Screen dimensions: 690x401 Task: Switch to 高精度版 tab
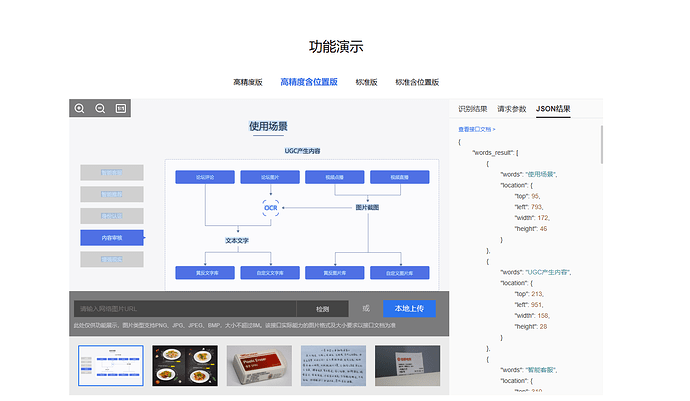click(248, 82)
